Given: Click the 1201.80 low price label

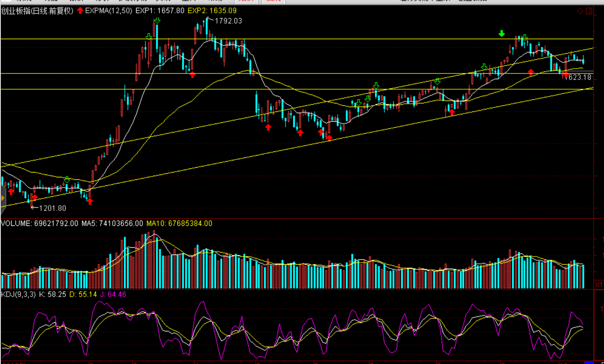Looking at the screenshot, I should click(52, 208).
